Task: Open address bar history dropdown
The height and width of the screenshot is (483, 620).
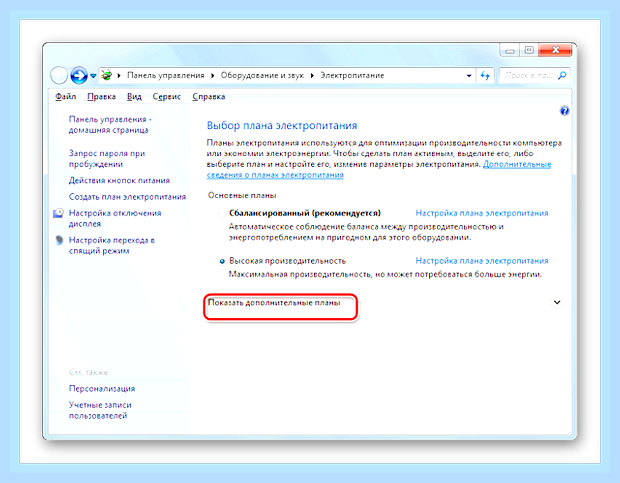Action: (x=469, y=75)
